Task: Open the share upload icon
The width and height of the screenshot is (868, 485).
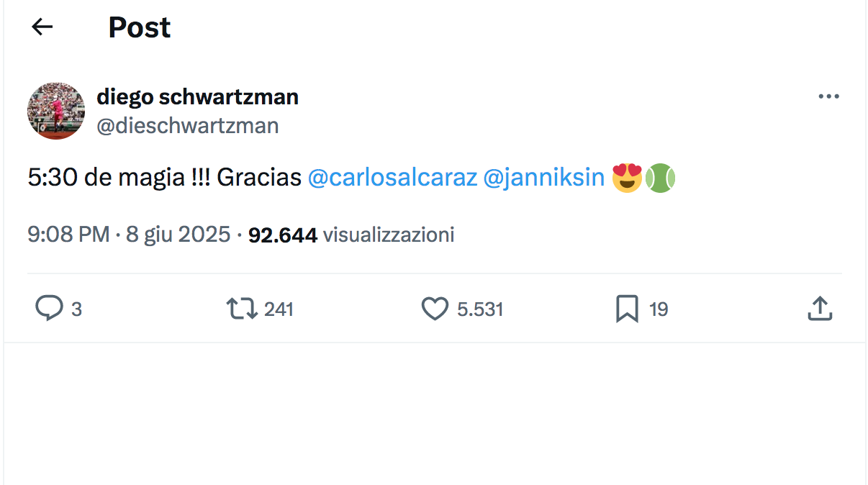Action: point(820,309)
